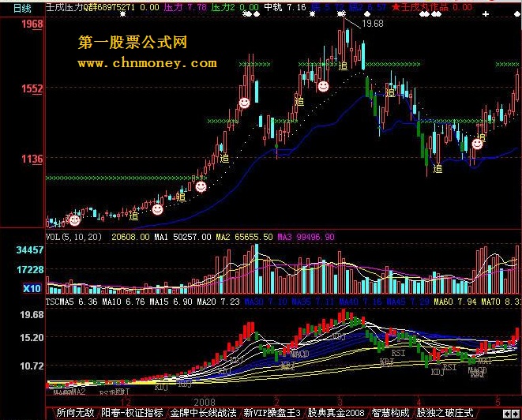Click the 中轨 7.16 value in the header

click(x=284, y=7)
